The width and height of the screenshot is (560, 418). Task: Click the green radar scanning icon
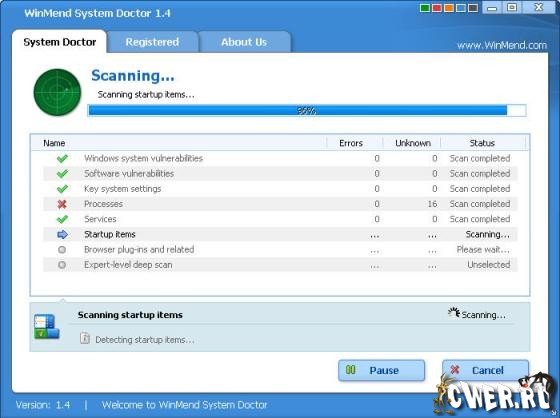pos(57,92)
